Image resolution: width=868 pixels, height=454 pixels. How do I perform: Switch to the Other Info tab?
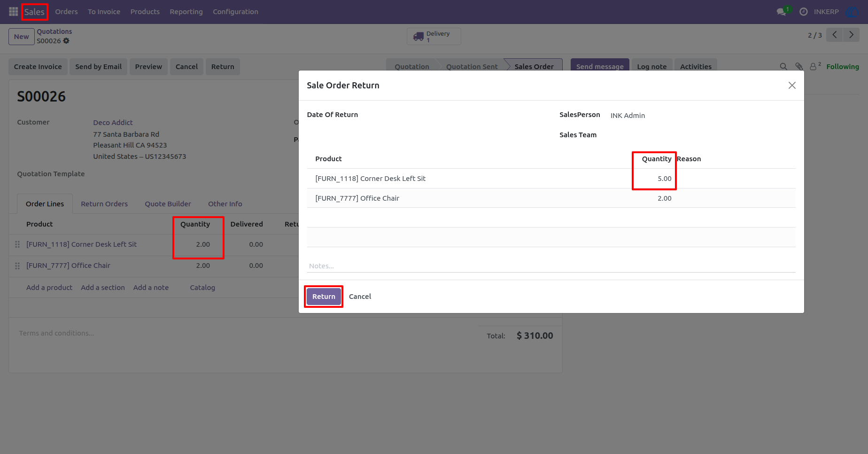tap(225, 204)
